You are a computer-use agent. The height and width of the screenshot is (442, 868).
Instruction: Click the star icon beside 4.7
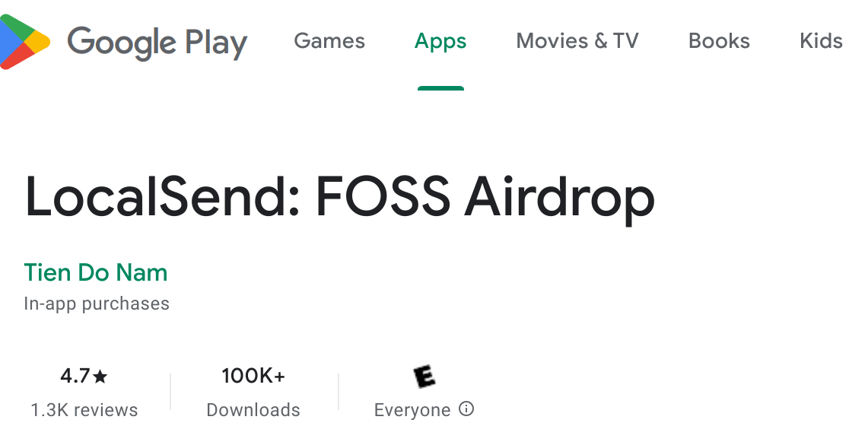coord(101,376)
